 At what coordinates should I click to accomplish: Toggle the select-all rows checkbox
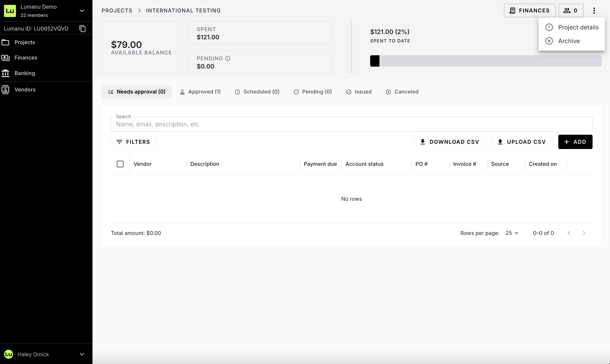120,164
